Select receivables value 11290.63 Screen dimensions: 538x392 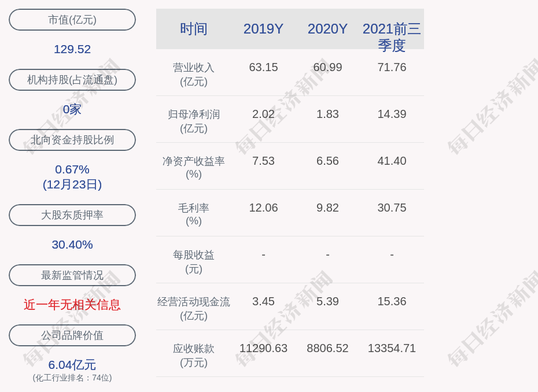tap(263, 348)
